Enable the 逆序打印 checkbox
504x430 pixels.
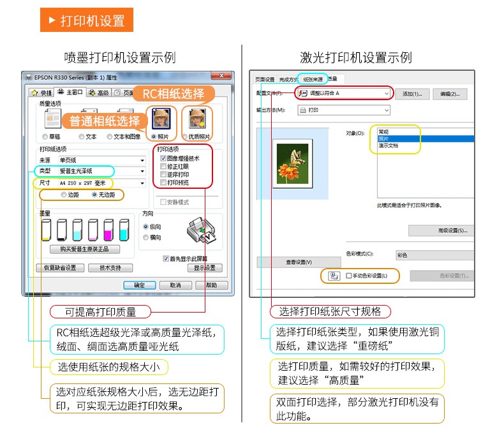pyautogui.click(x=163, y=175)
